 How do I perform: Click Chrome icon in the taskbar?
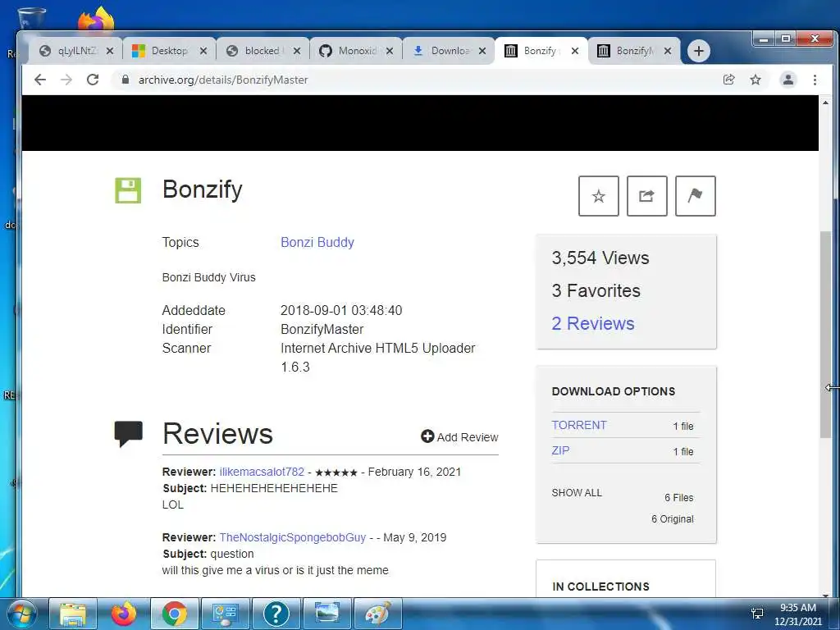(175, 614)
